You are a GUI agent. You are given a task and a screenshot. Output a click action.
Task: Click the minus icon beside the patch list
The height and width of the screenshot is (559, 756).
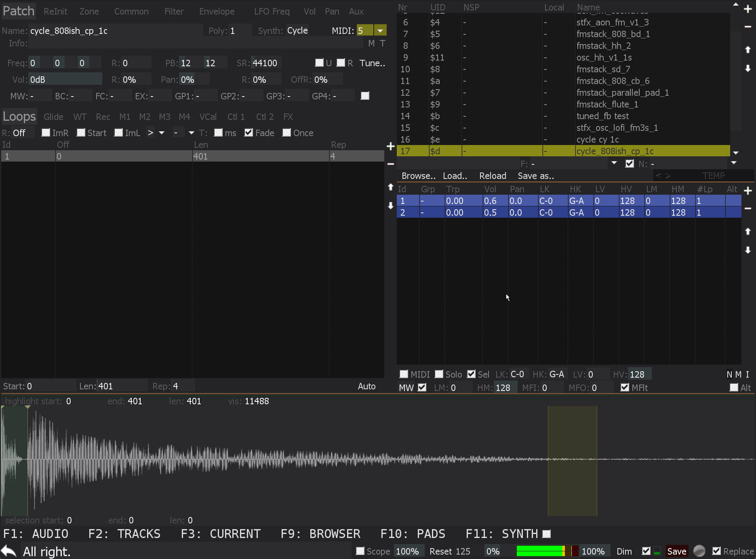[x=748, y=27]
